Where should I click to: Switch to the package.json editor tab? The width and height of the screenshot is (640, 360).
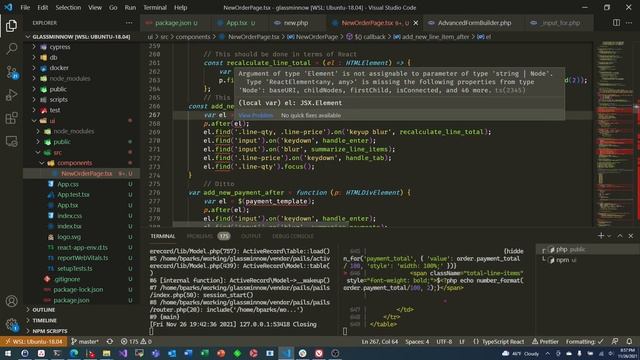point(175,23)
